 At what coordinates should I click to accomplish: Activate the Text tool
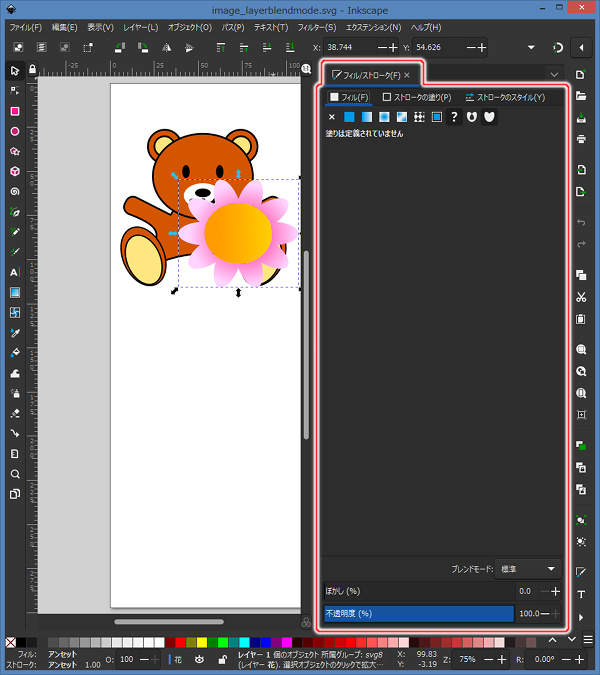pyautogui.click(x=14, y=272)
